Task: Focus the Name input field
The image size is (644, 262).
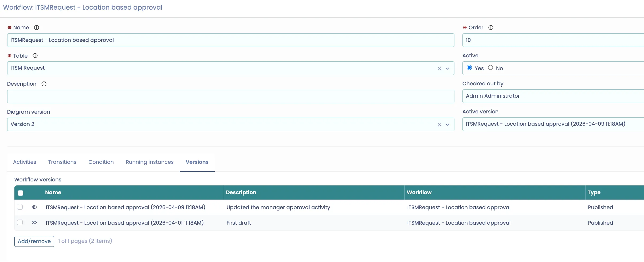Action: 231,40
